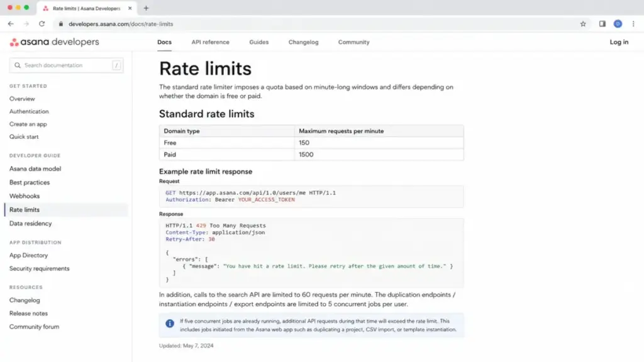The image size is (644, 362).
Task: Open Data residency page
Action: pos(30,223)
